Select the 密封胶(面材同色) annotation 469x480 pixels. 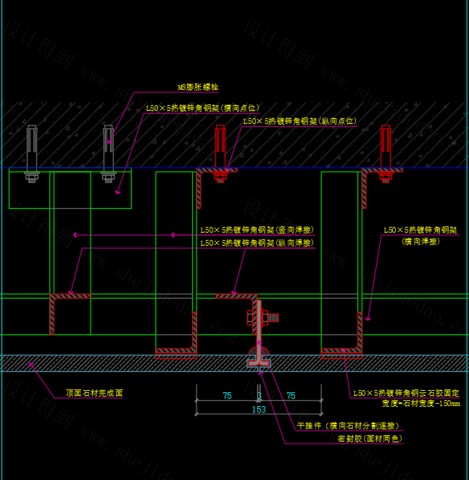tap(370, 439)
